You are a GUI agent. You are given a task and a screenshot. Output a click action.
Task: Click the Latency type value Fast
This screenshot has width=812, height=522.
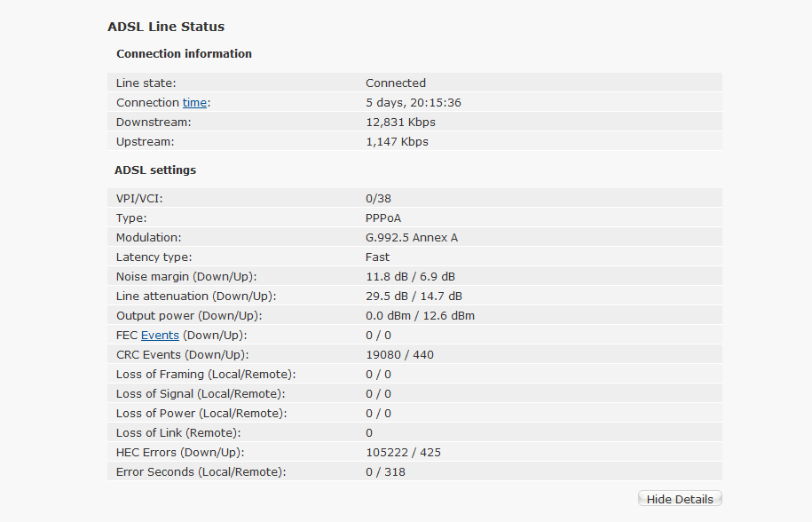pos(377,257)
